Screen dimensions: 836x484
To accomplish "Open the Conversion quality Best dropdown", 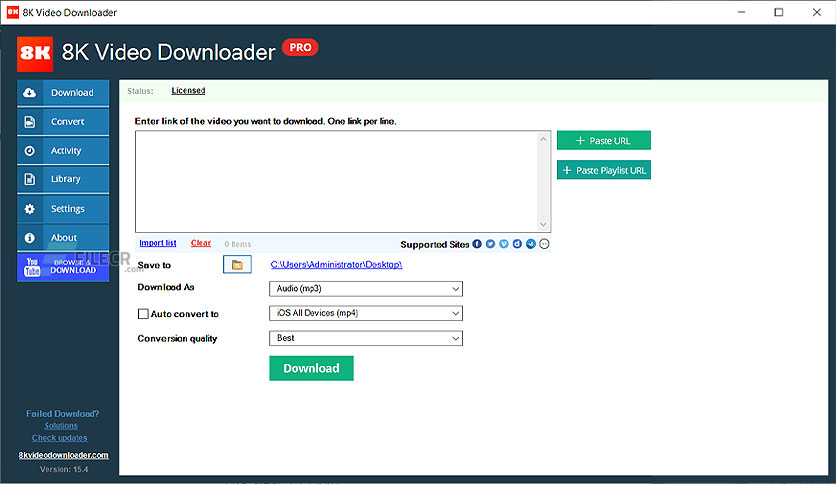I will tap(366, 338).
